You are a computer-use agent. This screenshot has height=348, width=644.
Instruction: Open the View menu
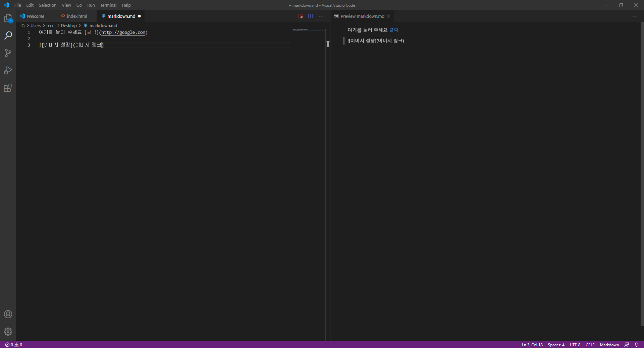[66, 5]
